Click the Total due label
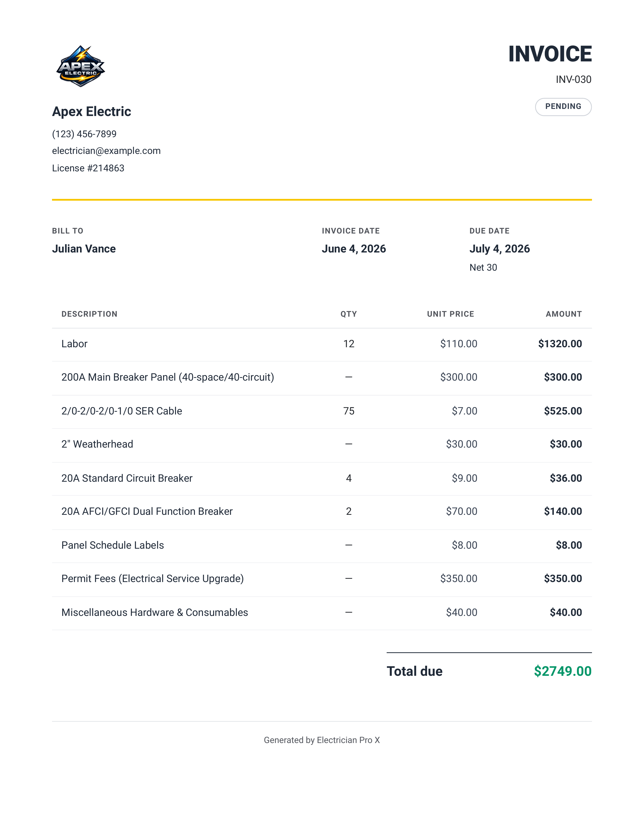 click(414, 671)
